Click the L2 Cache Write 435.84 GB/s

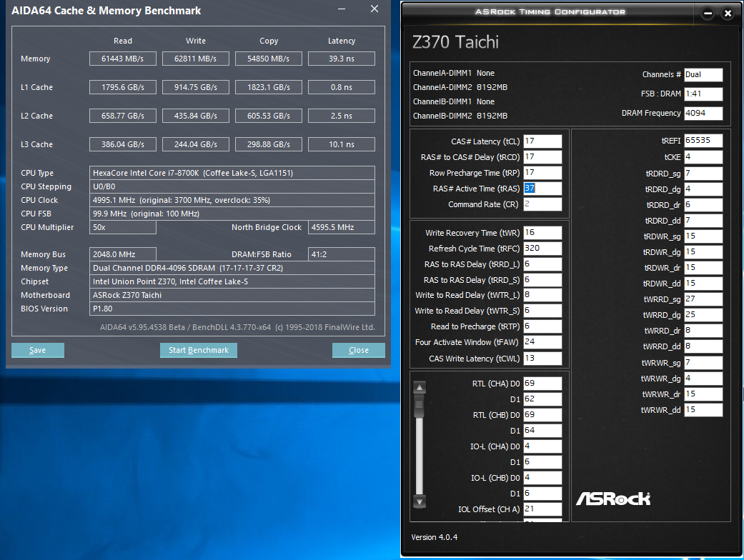tap(196, 116)
